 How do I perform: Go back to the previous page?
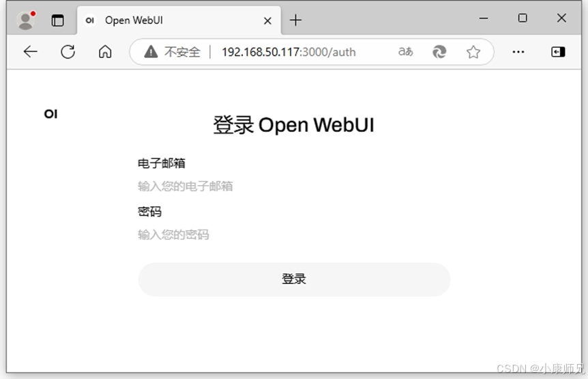point(31,52)
